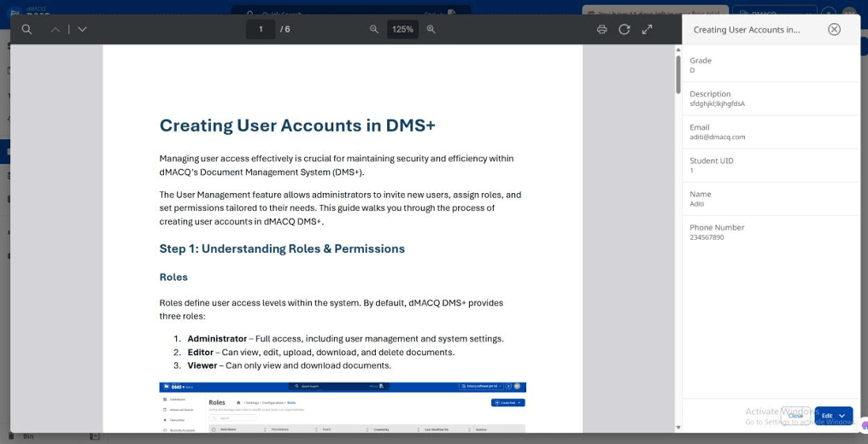This screenshot has width=868, height=444.
Task: Zoom out with the minus magnifier icon
Action: 374,29
